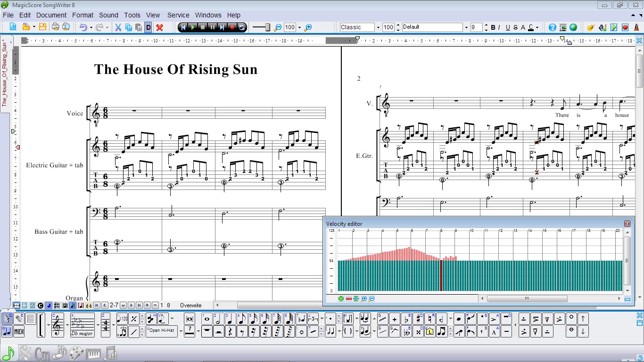The image size is (644, 362).
Task: Close the Velocity editor panel
Action: coord(627,223)
